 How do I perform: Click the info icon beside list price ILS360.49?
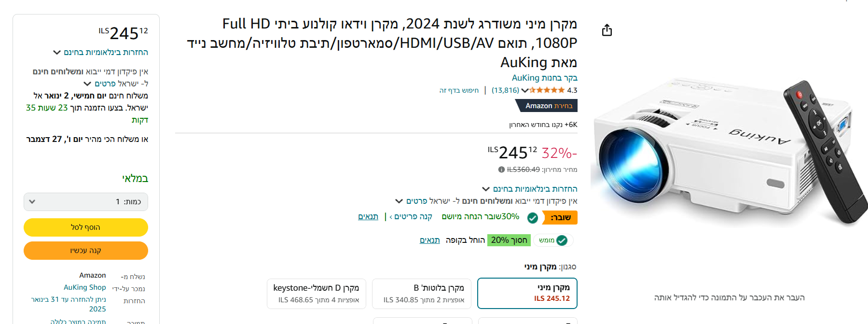click(x=502, y=169)
